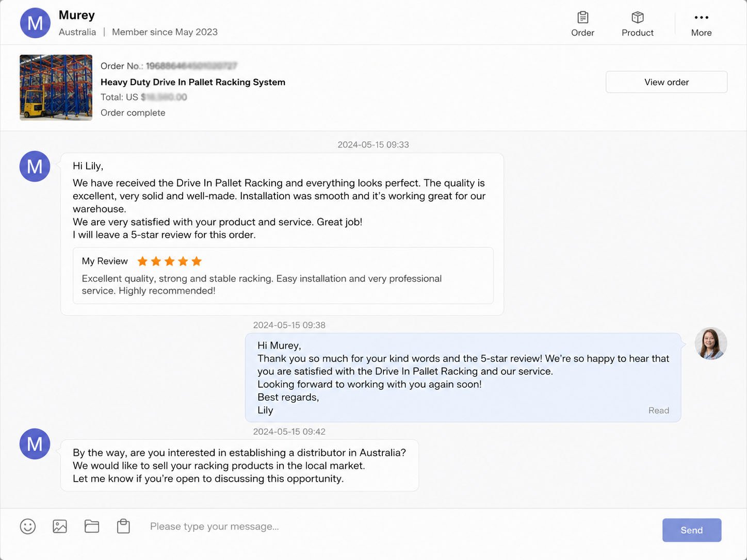The width and height of the screenshot is (747, 560).
Task: Click the My Review star rating
Action: tap(169, 261)
